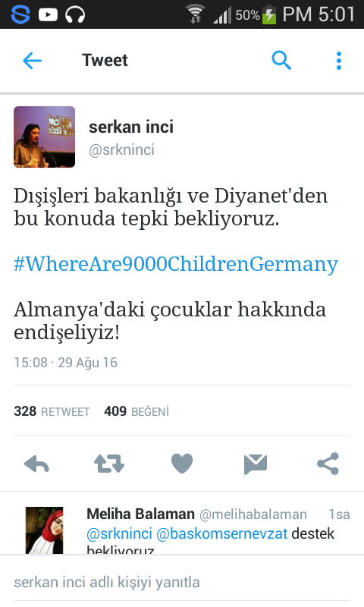Open the three-dot overflow menu
The height and width of the screenshot is (607, 364).
coord(339,61)
